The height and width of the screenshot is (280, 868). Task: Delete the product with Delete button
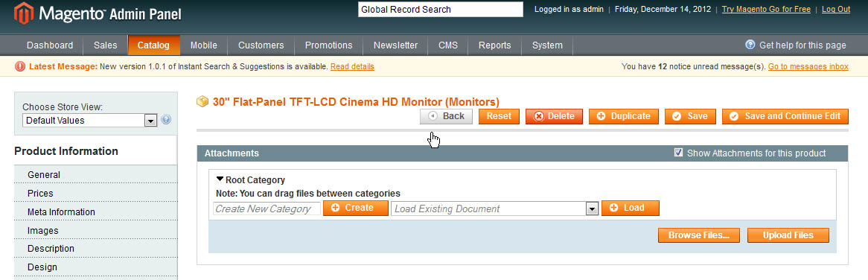click(x=554, y=116)
